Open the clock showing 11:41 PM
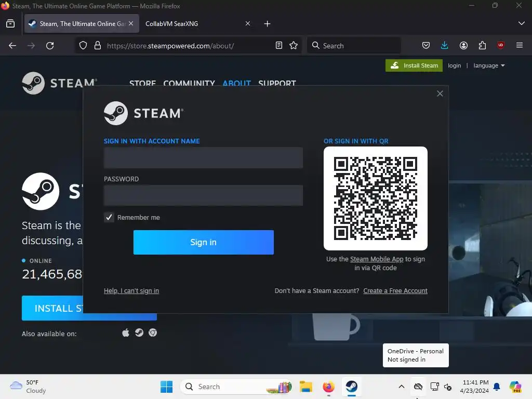Viewport: 532px width, 399px height. coord(474,387)
